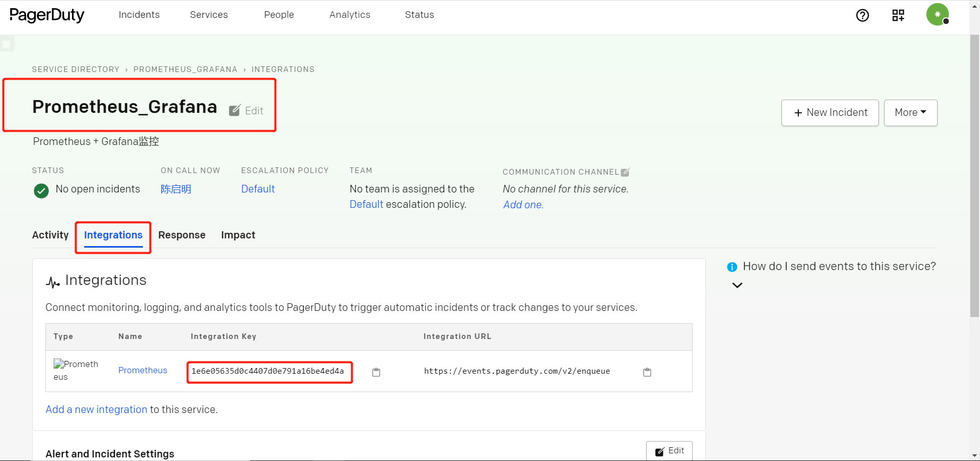Open the Status menu
980x461 pixels.
coord(420,15)
